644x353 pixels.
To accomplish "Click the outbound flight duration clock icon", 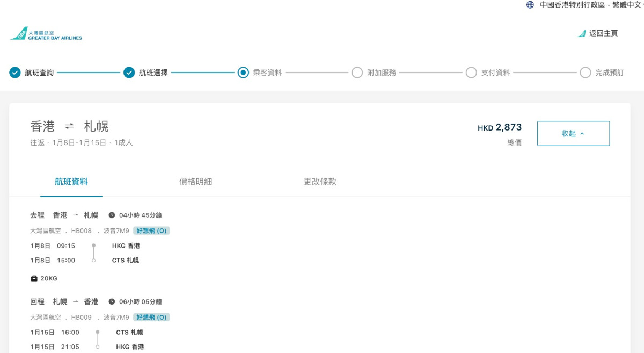I will pyautogui.click(x=112, y=215).
